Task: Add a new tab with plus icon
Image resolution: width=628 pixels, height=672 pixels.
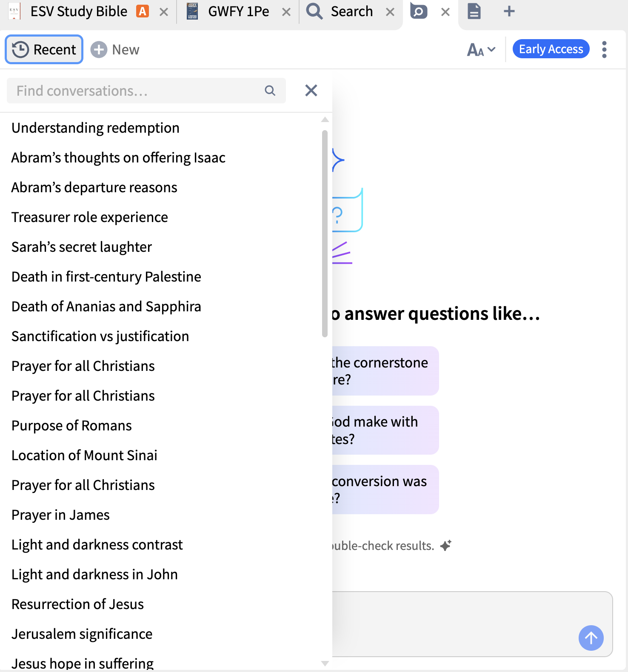Action: tap(509, 11)
